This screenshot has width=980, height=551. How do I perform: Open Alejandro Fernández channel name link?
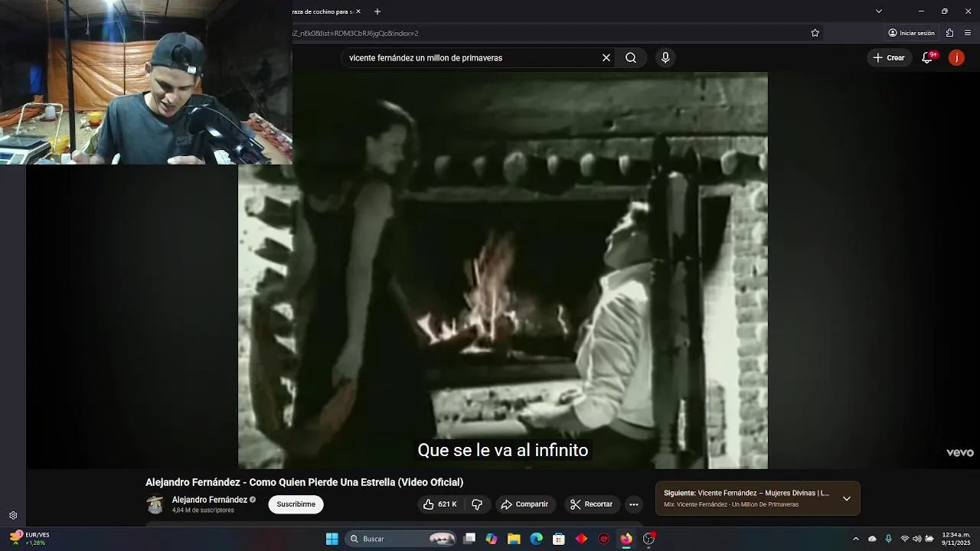[x=209, y=500]
